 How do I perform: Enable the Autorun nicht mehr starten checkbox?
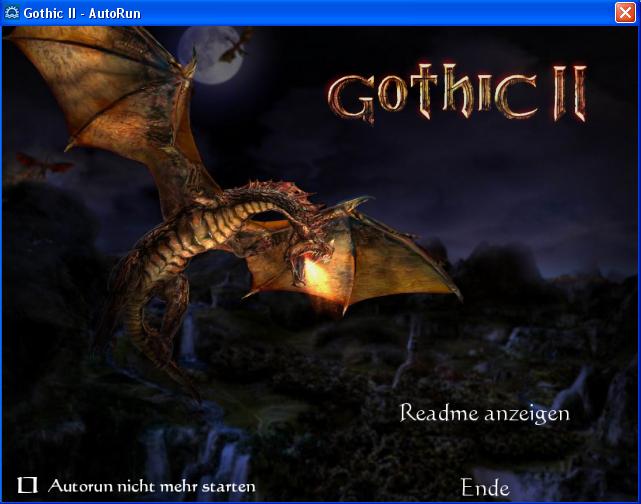(27, 485)
